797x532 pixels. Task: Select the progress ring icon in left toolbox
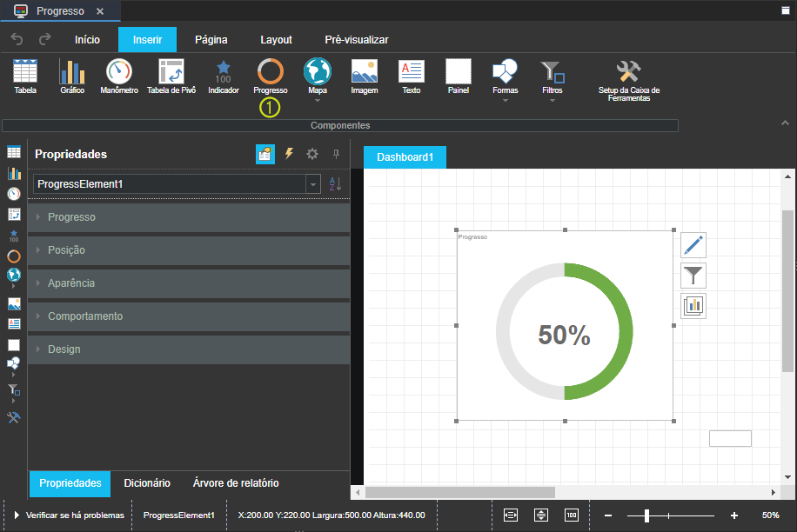coord(14,256)
